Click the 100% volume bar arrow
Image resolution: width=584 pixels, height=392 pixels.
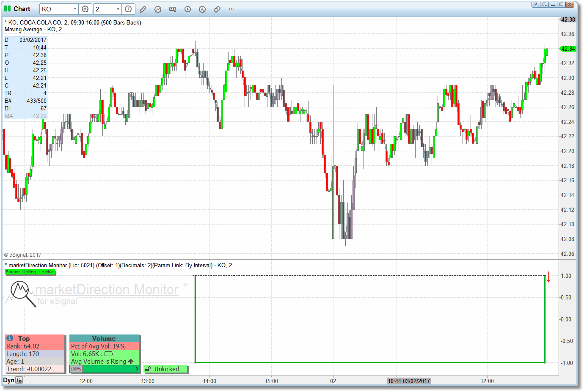[137, 369]
